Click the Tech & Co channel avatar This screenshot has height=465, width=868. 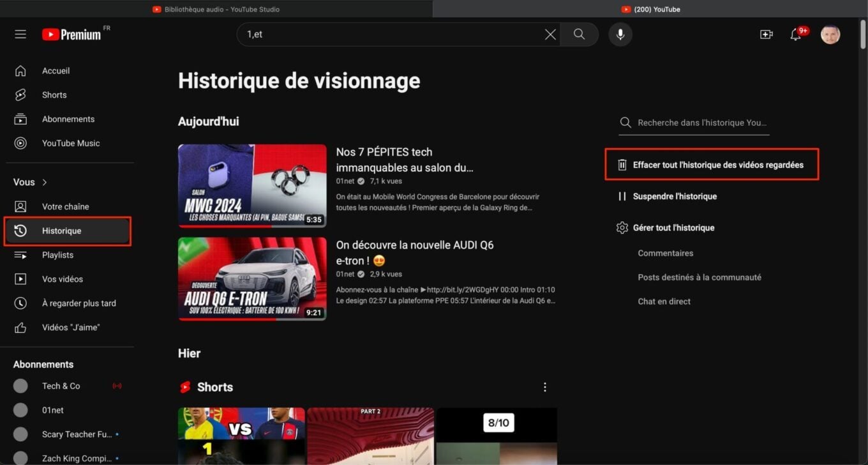[20, 386]
